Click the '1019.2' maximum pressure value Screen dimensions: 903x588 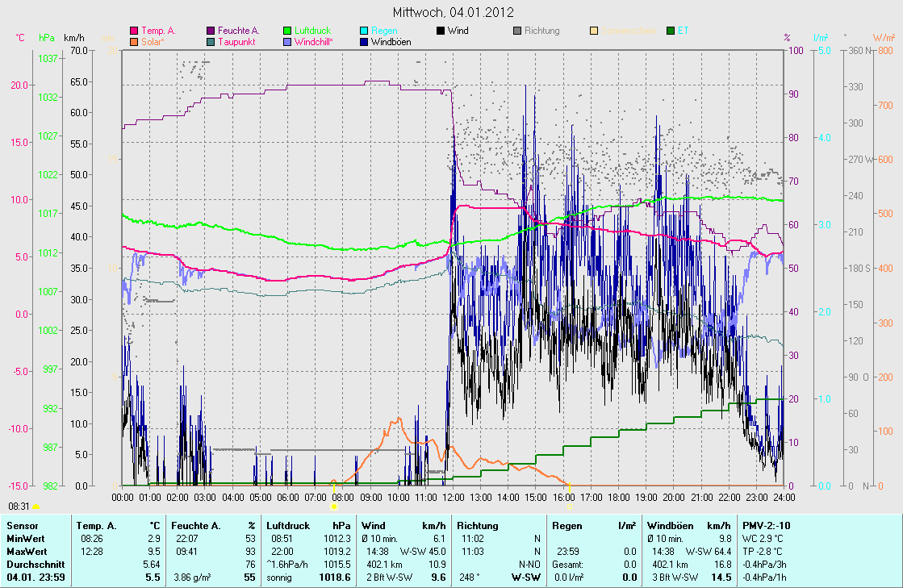pos(337,552)
